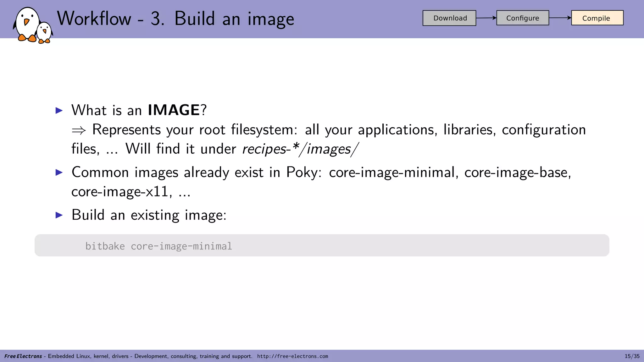The height and width of the screenshot is (362, 644).
Task: Click the page number 15/35
Action: pyautogui.click(x=632, y=356)
